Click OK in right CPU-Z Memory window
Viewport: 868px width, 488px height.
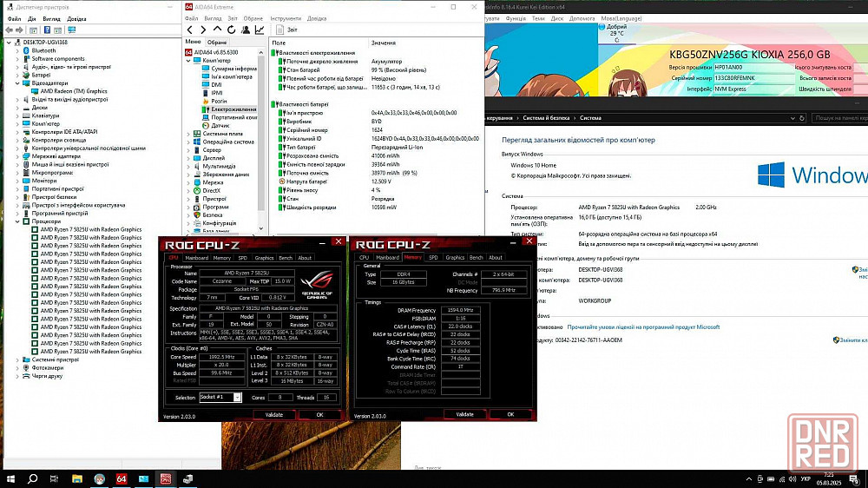(510, 414)
